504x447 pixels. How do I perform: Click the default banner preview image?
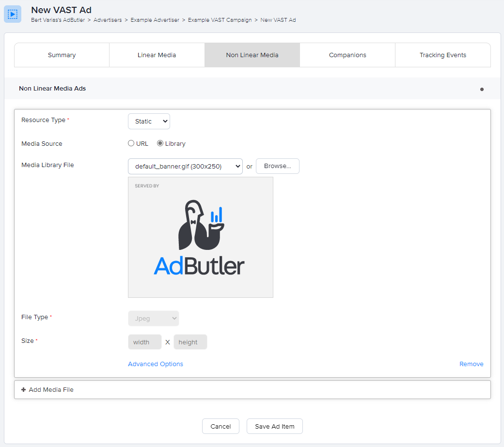pos(200,237)
